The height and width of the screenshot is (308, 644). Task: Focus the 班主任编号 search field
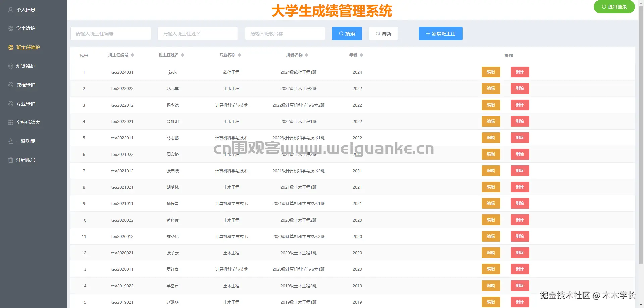111,34
